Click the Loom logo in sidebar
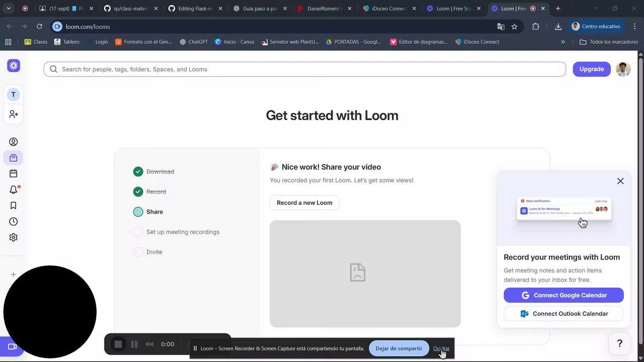This screenshot has width=644, height=362. click(x=14, y=65)
